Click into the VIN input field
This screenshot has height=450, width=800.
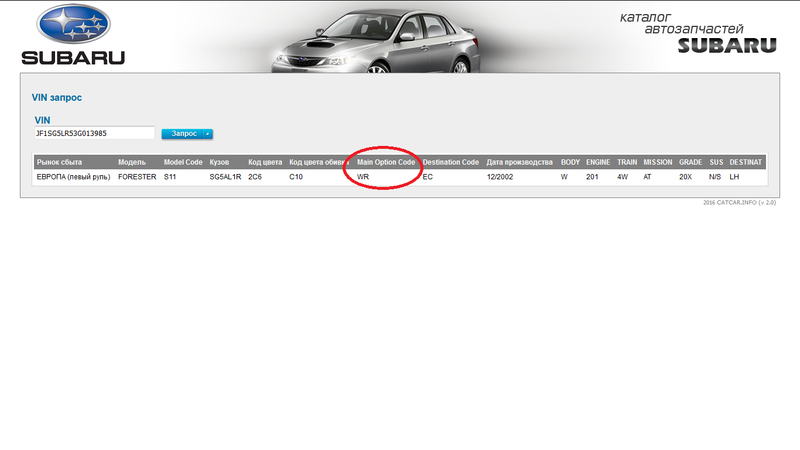94,133
